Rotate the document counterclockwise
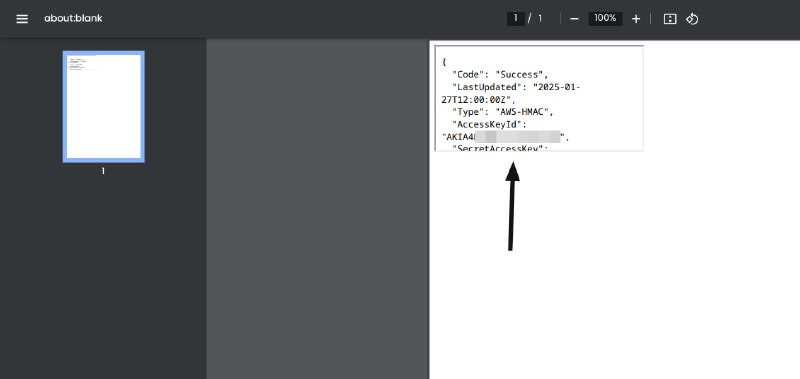 [692, 19]
